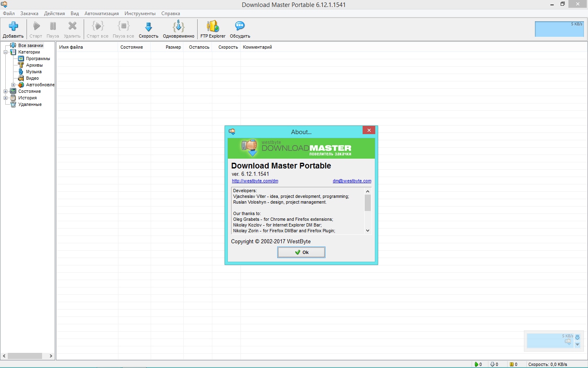This screenshot has height=368, width=588.
Task: Open the Скорость speed toolbar icon
Action: click(x=149, y=27)
